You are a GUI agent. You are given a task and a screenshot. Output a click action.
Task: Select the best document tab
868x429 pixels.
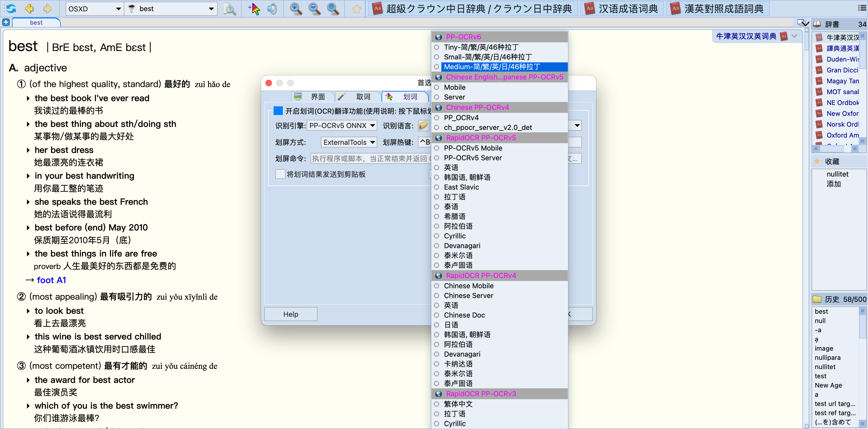click(36, 23)
